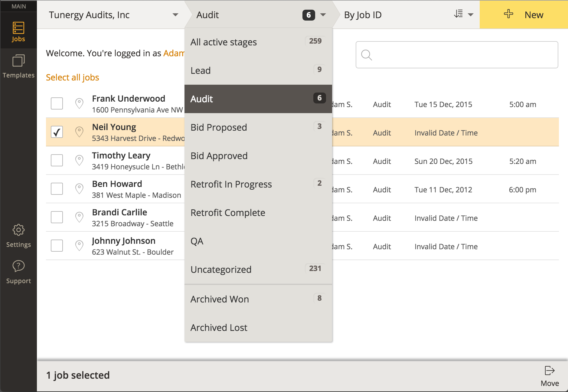Select the Lead stage

coord(258,70)
